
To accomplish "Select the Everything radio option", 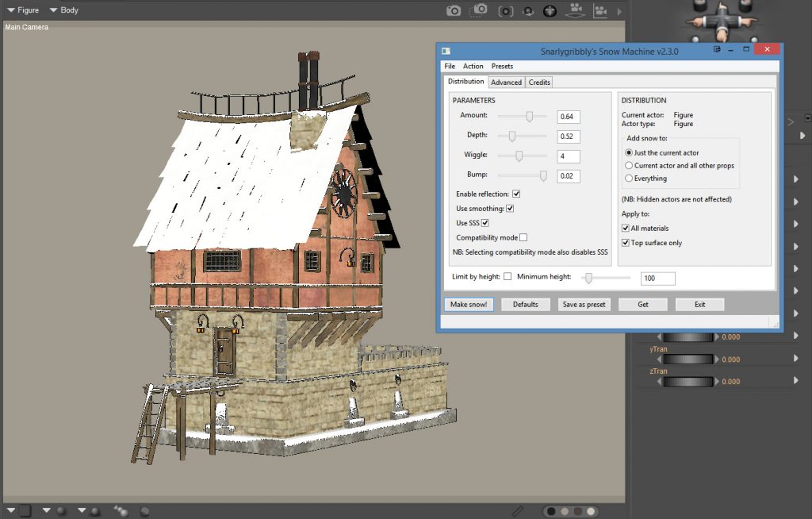I will pos(630,179).
